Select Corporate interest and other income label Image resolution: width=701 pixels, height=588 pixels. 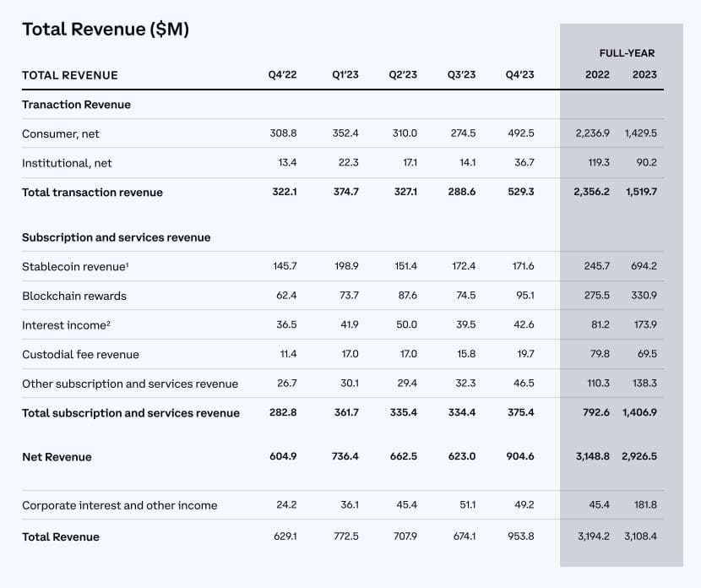click(x=119, y=505)
